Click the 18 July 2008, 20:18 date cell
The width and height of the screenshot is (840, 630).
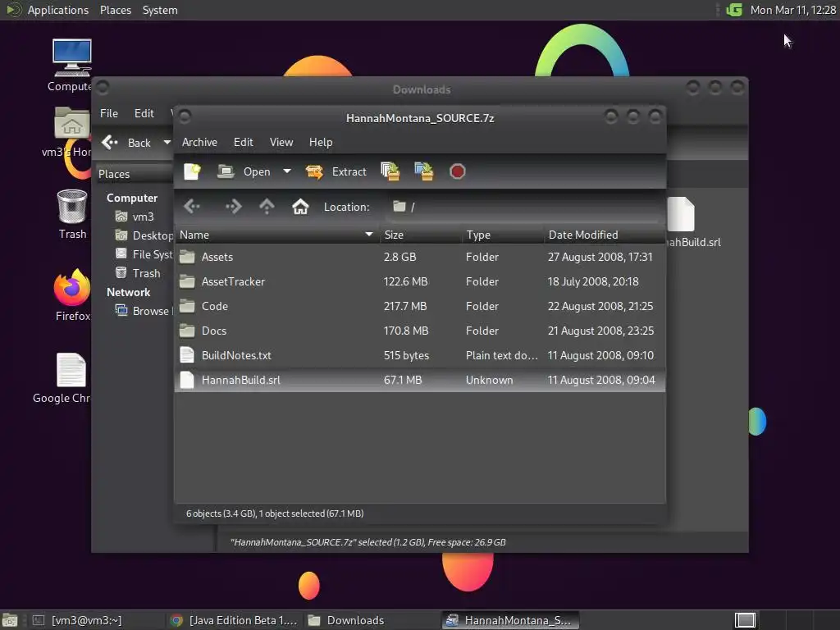(593, 282)
